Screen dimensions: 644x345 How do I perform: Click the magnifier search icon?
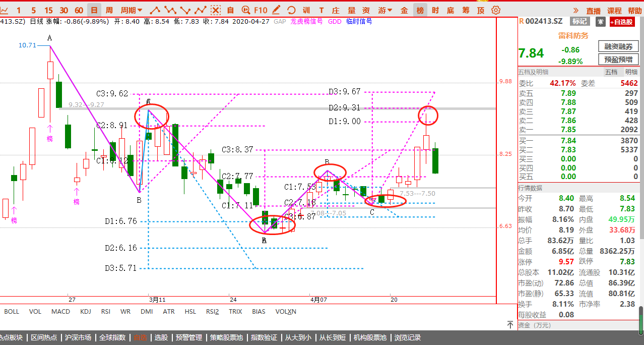(245, 10)
